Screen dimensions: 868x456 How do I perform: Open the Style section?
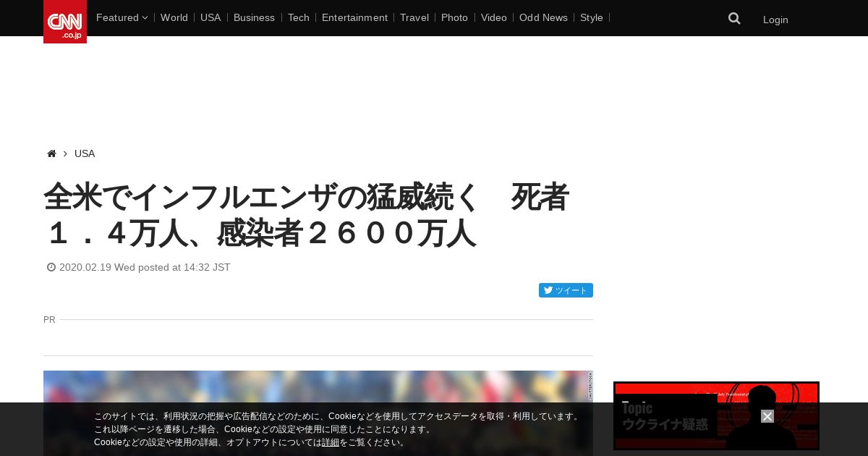click(592, 17)
